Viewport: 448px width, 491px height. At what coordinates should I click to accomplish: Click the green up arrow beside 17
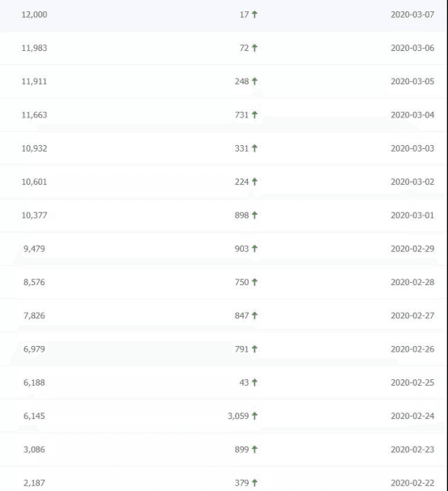tap(254, 15)
